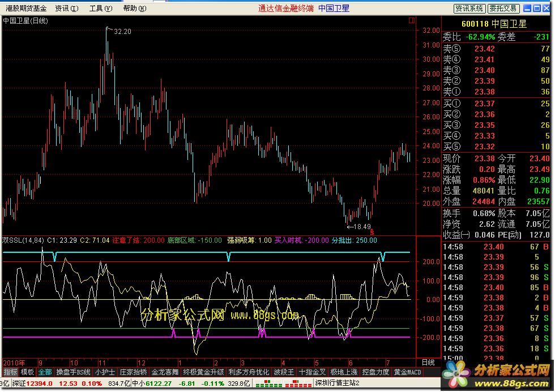Click the 深证 index value 12394.0
The width and height of the screenshot is (555, 392).
click(39, 383)
